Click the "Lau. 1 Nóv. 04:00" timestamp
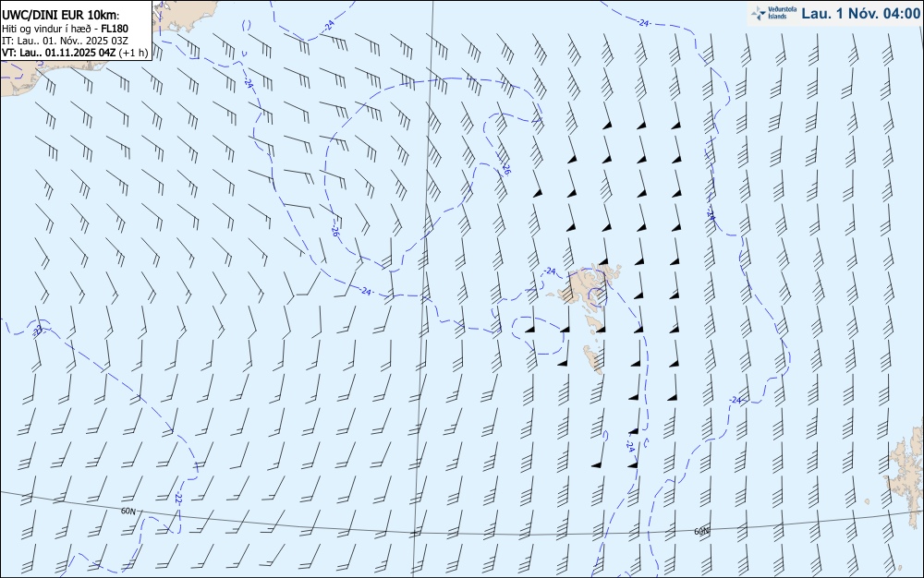924x578 pixels. (x=861, y=13)
